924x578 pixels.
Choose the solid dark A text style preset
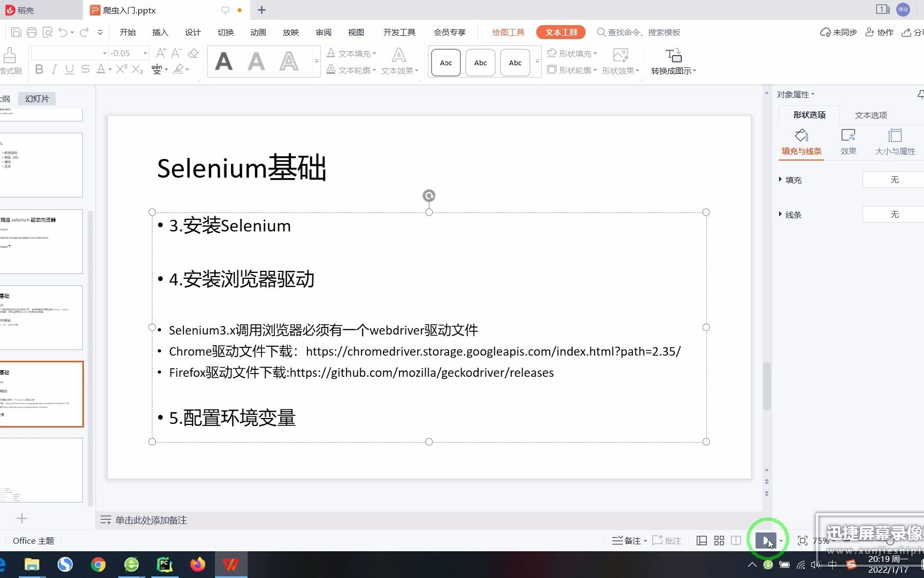coord(224,62)
